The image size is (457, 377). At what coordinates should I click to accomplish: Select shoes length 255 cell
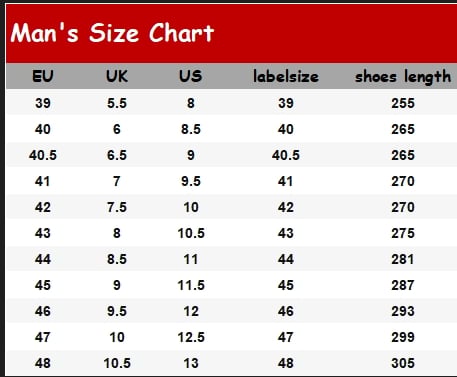(x=403, y=103)
